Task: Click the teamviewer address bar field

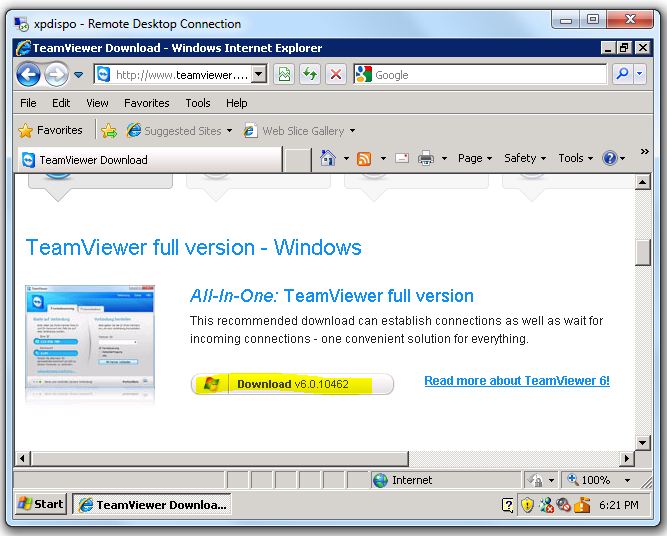Action: [x=173, y=74]
